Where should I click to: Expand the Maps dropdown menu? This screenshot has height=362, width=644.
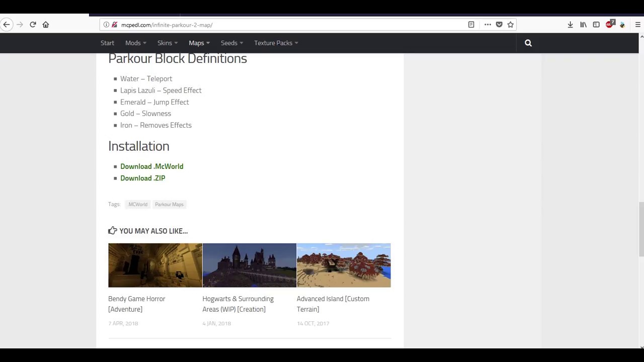pos(199,43)
